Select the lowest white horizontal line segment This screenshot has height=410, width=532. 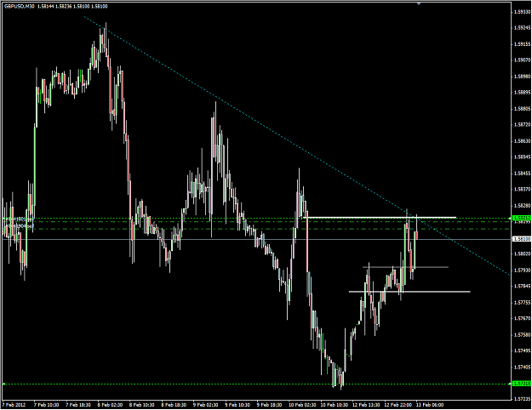tap(409, 292)
